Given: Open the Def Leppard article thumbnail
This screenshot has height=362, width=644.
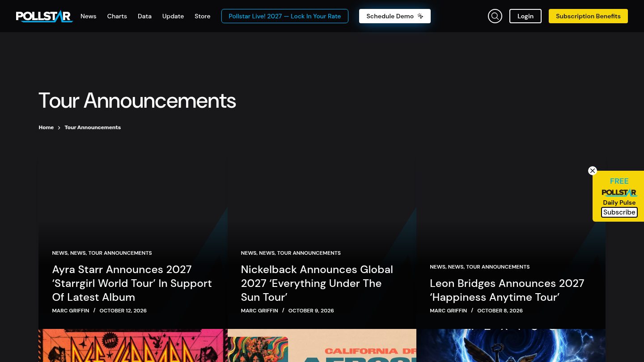Looking at the screenshot, I should [133, 345].
